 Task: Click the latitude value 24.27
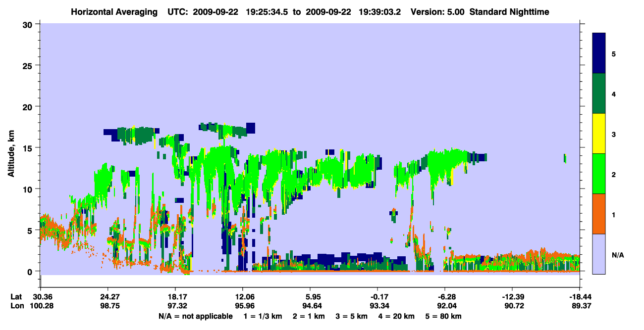[107, 297]
